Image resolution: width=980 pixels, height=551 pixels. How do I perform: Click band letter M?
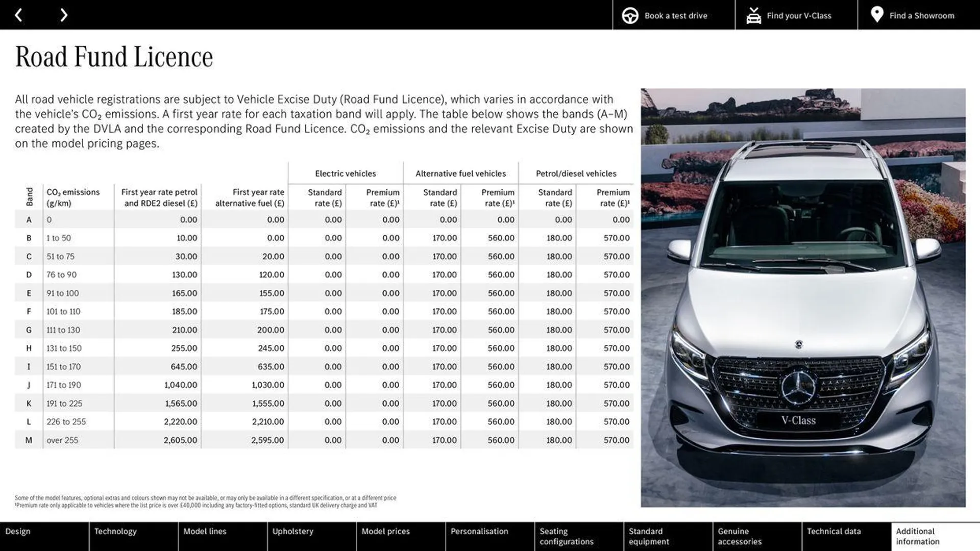tap(29, 440)
